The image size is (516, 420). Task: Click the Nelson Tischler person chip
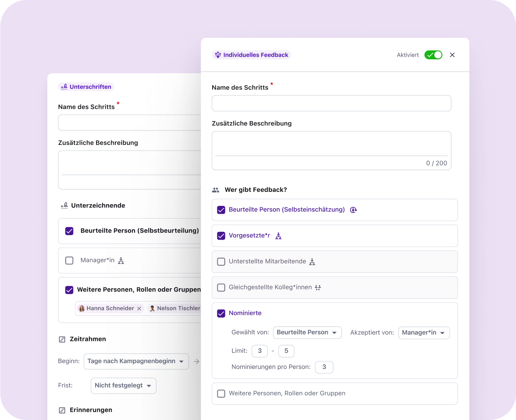point(176,308)
